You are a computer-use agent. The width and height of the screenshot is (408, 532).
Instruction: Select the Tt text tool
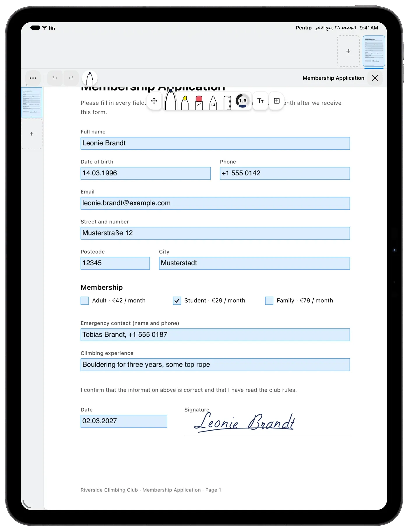coord(261,101)
